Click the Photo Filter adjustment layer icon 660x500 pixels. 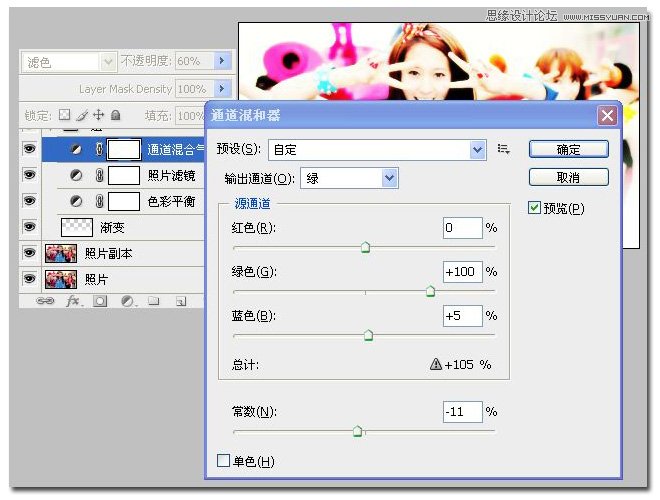(76, 175)
